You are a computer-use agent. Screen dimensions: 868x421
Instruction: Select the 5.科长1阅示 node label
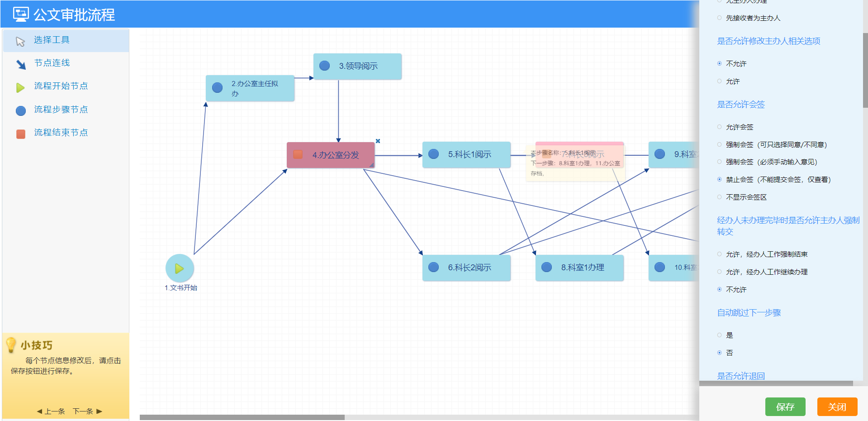[x=470, y=154]
